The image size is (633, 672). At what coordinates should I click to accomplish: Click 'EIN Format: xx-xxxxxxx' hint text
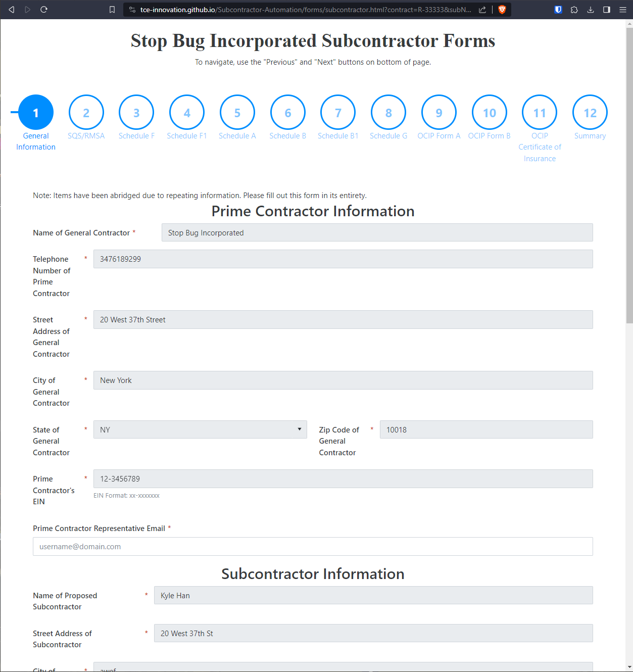pyautogui.click(x=126, y=496)
